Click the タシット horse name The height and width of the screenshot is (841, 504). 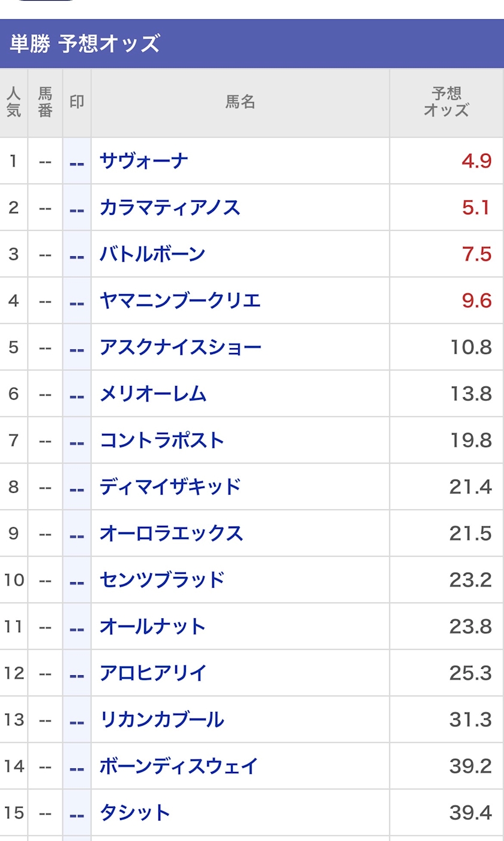point(135,813)
